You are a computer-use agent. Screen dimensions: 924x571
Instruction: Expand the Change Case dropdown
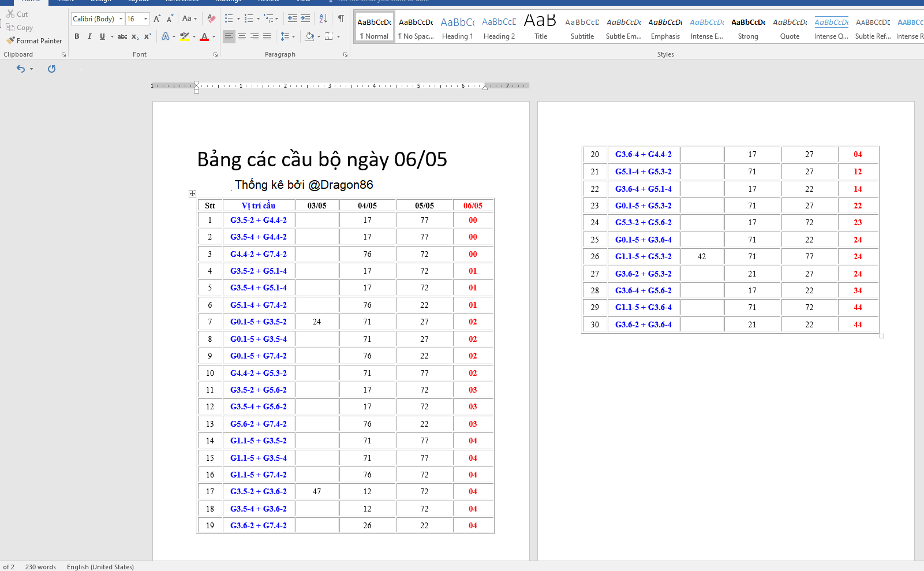point(189,18)
